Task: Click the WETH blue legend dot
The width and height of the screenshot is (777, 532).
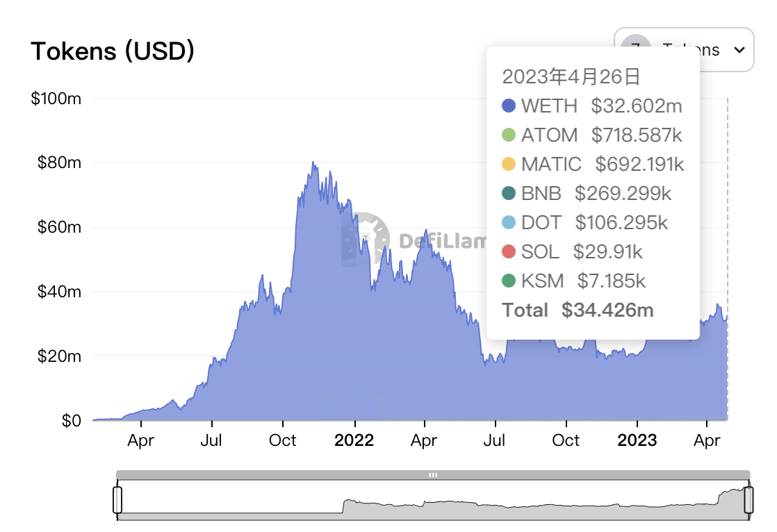Action: click(x=509, y=106)
